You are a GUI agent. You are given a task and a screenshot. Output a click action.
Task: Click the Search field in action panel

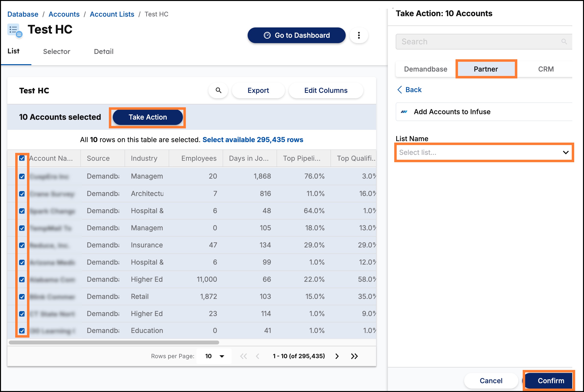(x=484, y=41)
